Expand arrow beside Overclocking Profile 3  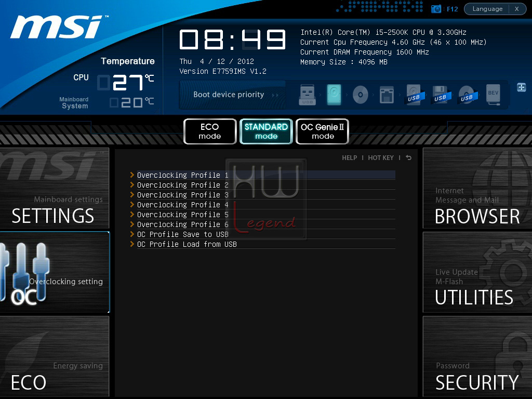point(132,194)
